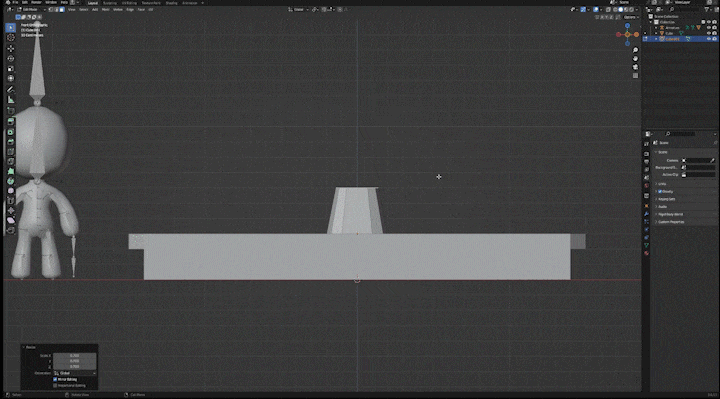Select the Bevel tool

point(11,141)
